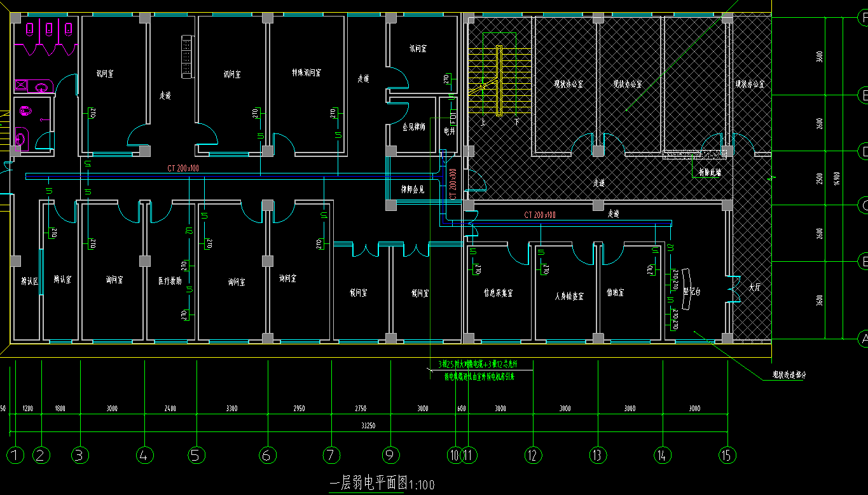Select grid axis bubble 2

(41, 455)
